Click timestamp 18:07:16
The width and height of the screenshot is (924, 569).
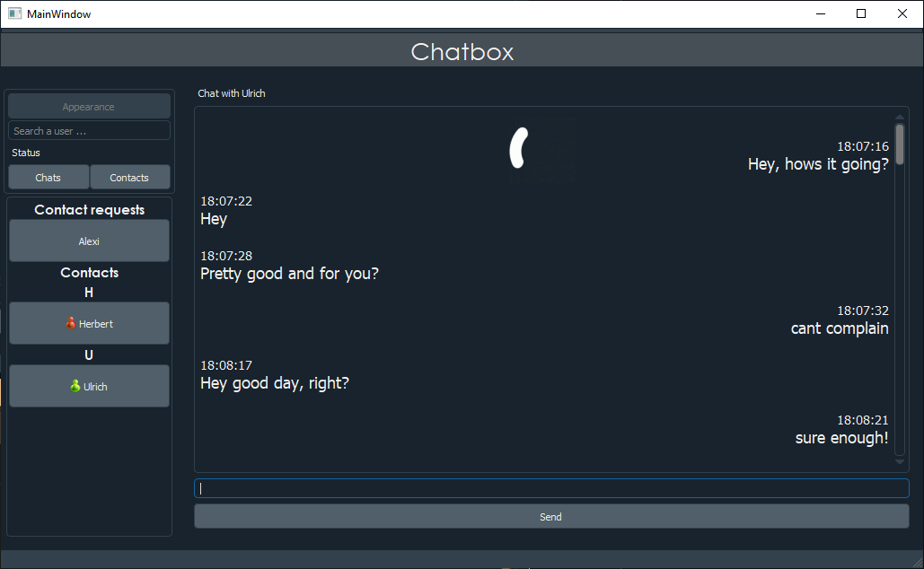pos(863,146)
